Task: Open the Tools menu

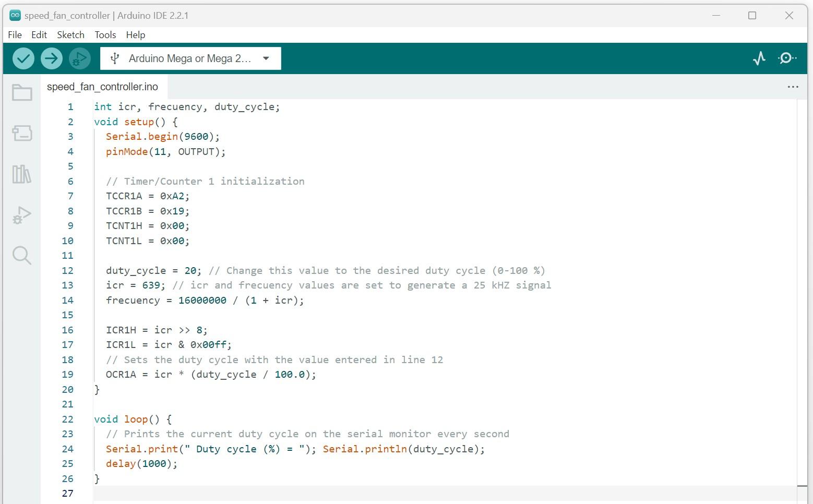Action: click(x=105, y=35)
